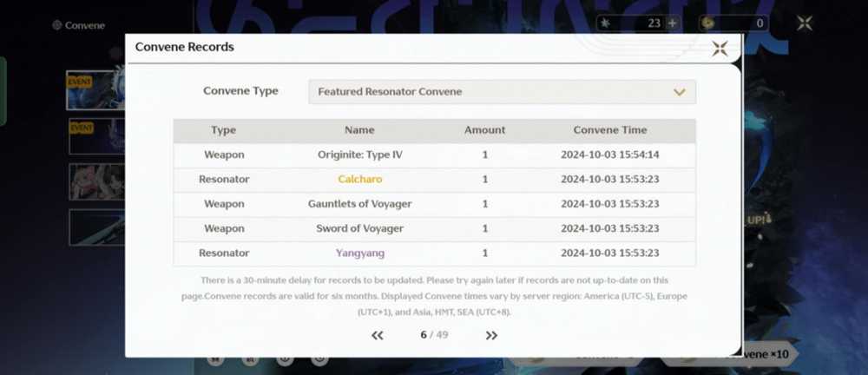Click the Convene Records title
The width and height of the screenshot is (868, 375).
point(184,47)
